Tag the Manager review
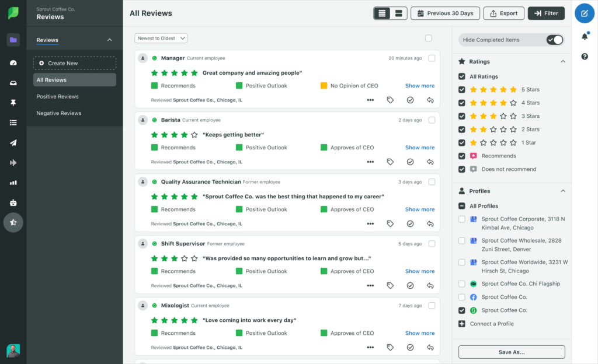The width and height of the screenshot is (598, 364). (x=390, y=100)
